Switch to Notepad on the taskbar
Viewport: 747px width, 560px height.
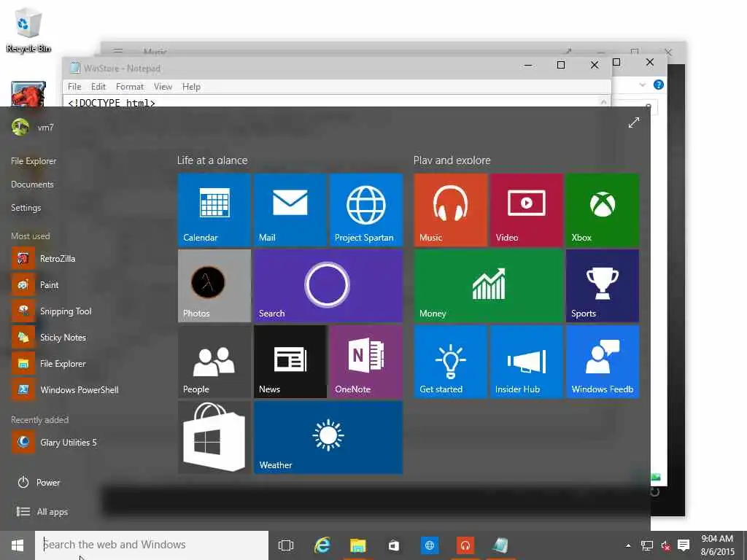coord(500,545)
